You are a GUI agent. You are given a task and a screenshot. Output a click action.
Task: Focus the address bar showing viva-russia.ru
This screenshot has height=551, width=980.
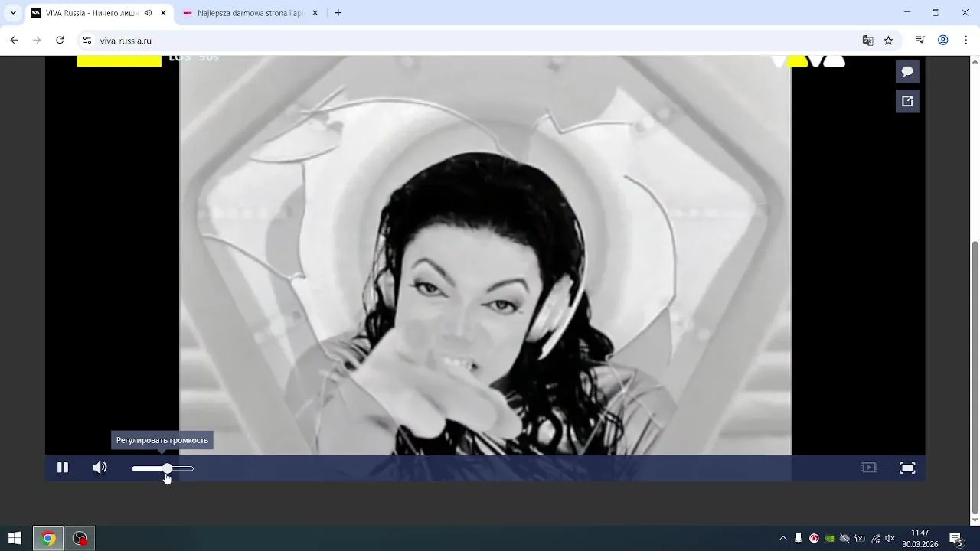point(475,41)
